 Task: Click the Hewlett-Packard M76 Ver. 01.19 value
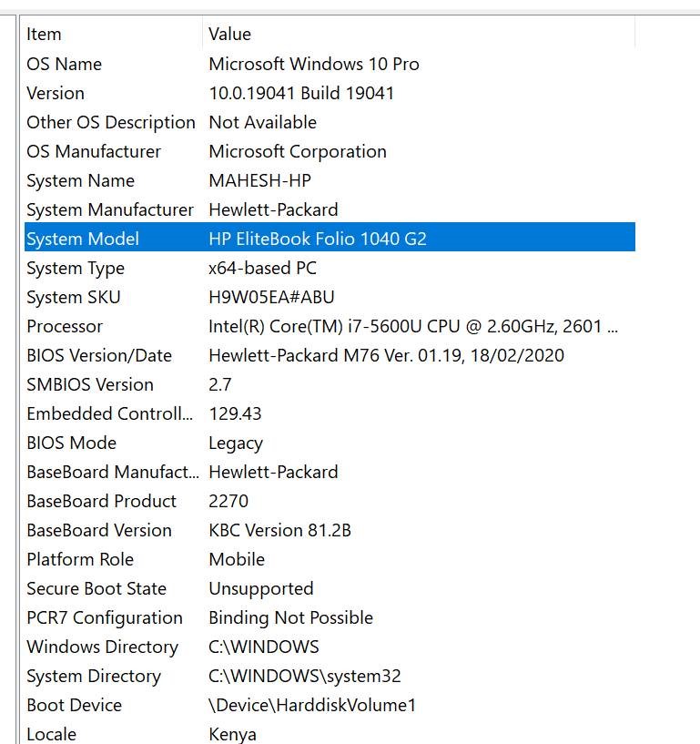tap(387, 356)
